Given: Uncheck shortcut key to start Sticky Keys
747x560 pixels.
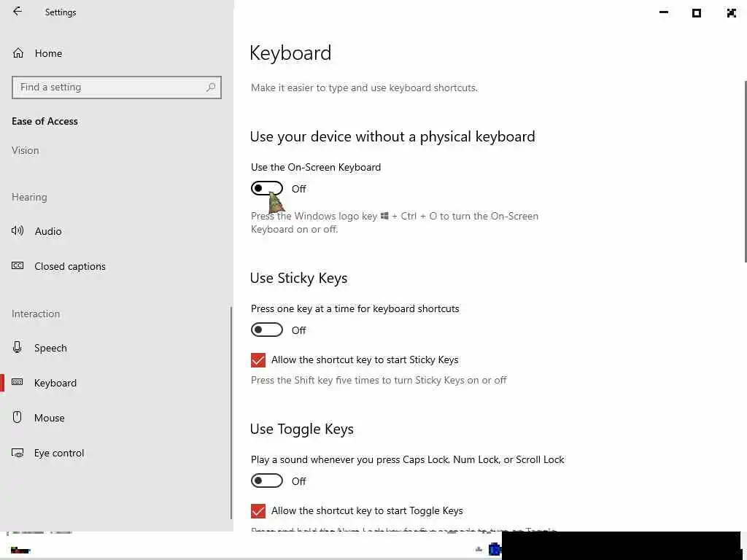Looking at the screenshot, I should point(258,360).
